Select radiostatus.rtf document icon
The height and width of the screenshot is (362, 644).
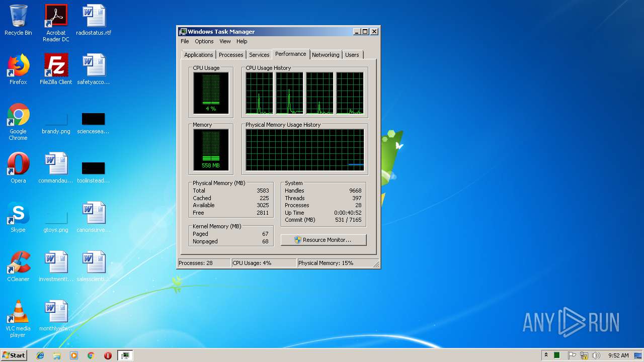pyautogui.click(x=94, y=21)
